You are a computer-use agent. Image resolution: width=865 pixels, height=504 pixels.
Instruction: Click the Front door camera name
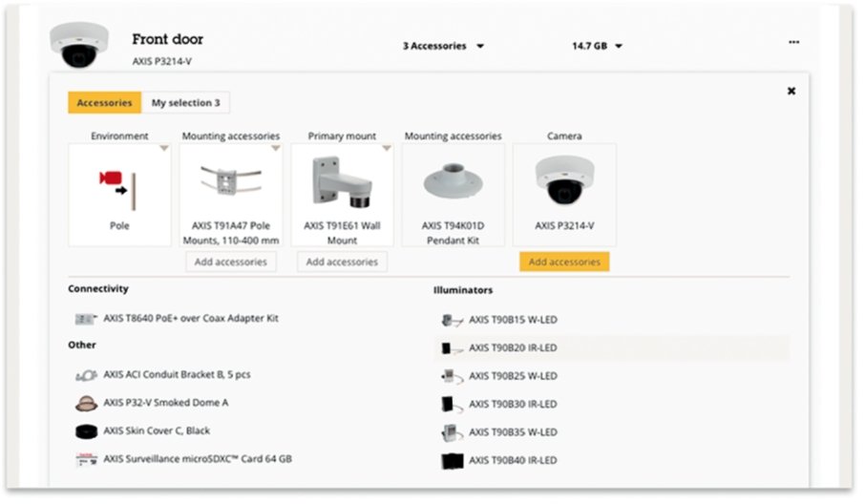coord(168,39)
